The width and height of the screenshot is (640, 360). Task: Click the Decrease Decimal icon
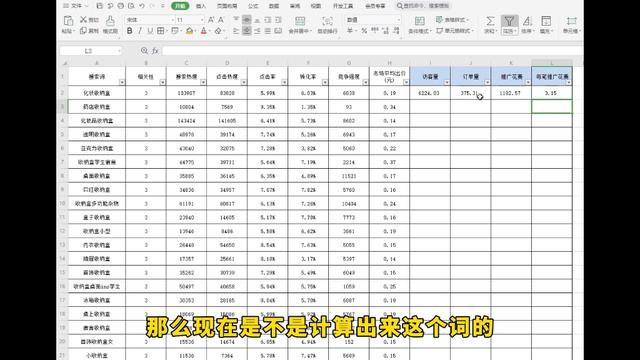(396, 31)
